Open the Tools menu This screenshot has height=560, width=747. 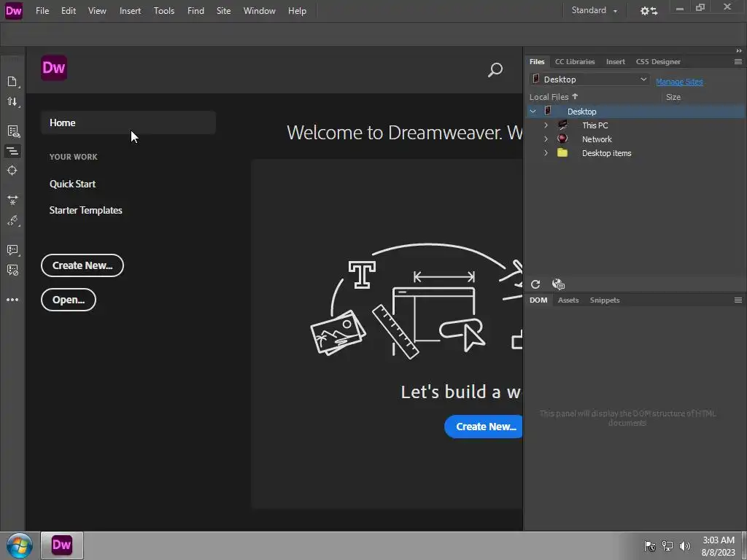164,10
